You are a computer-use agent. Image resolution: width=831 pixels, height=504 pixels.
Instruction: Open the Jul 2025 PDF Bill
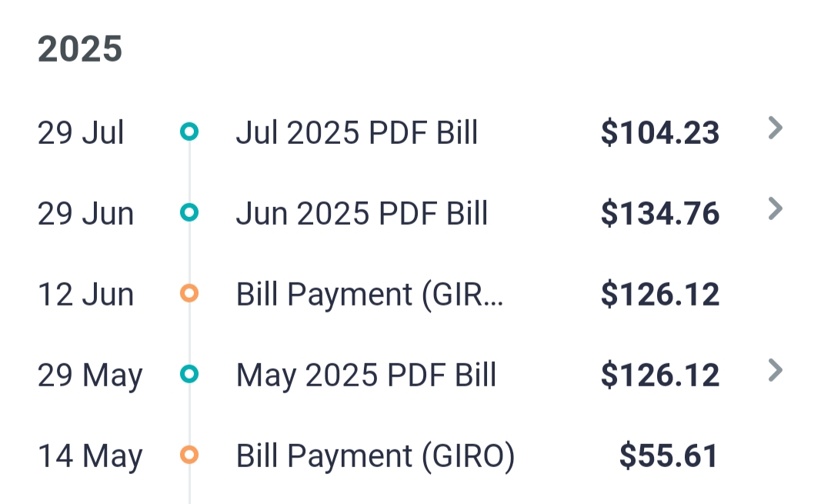(356, 133)
